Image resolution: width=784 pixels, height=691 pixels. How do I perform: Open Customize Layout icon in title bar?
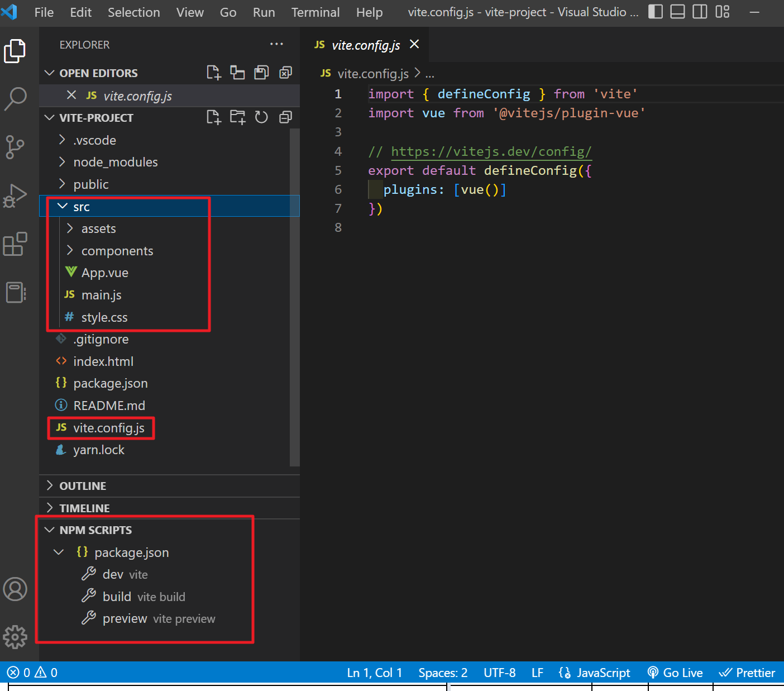[x=723, y=12]
